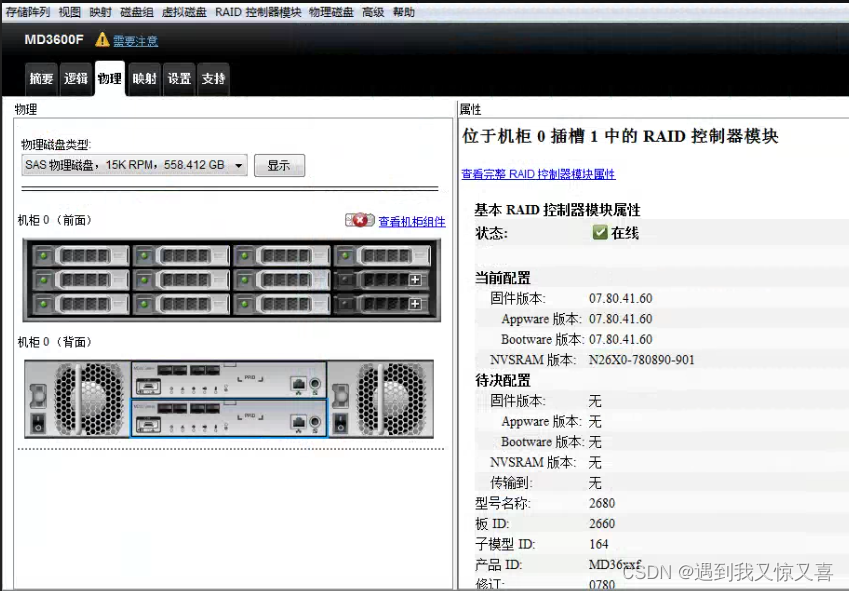
Task: Select the third-row second-column disk
Action: [181, 304]
